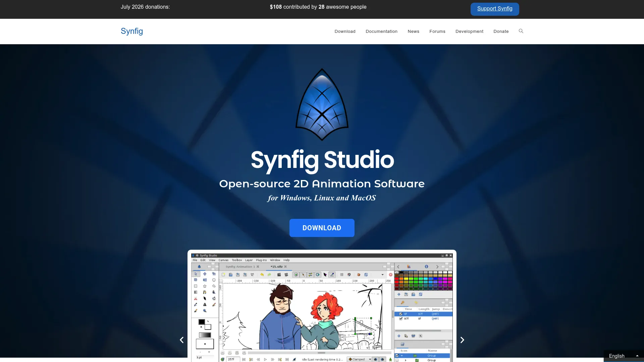Viewport: 644px width, 362px height.
Task: Open the Development menu item
Action: 469,31
